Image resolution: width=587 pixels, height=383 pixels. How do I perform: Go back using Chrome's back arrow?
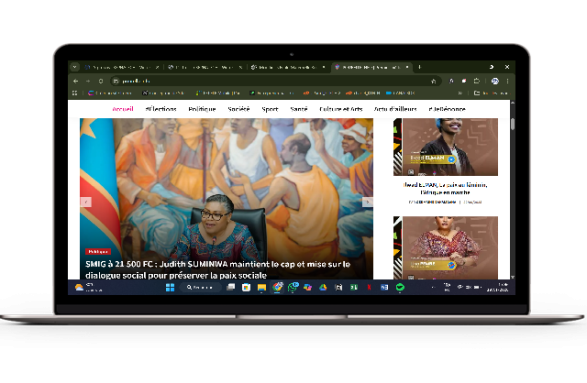click(76, 81)
